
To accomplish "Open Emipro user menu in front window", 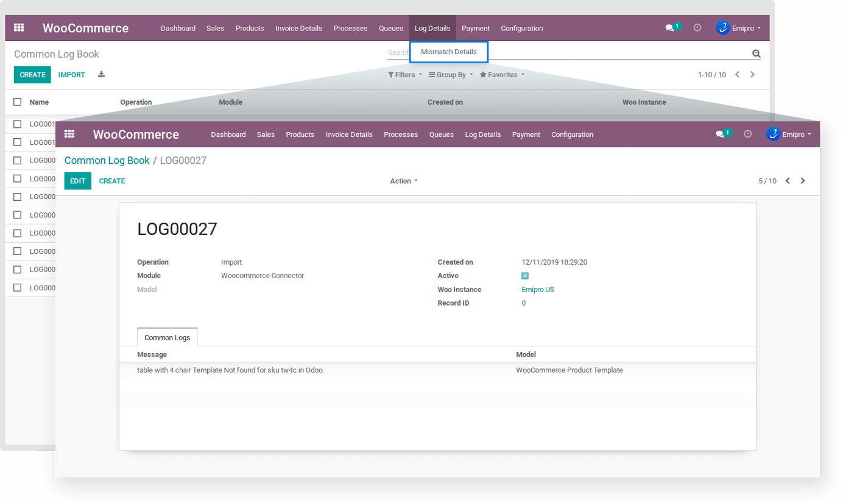I will [797, 135].
